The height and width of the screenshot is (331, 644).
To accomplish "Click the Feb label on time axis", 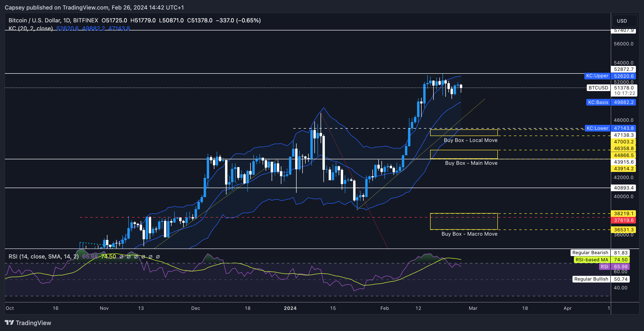I will point(384,308).
